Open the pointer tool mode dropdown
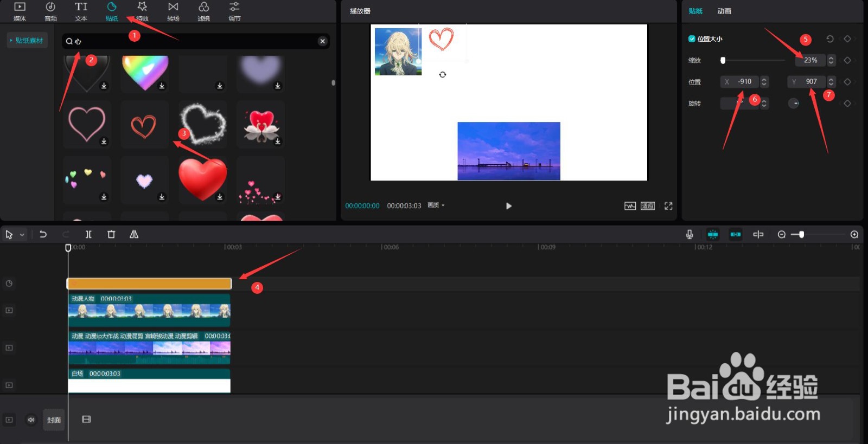 (x=22, y=235)
